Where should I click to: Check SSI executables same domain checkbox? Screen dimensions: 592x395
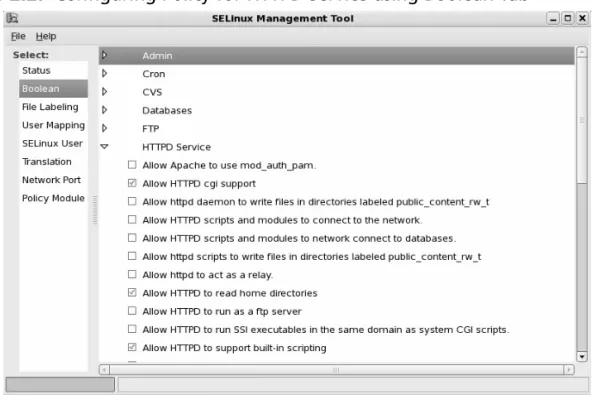point(132,329)
